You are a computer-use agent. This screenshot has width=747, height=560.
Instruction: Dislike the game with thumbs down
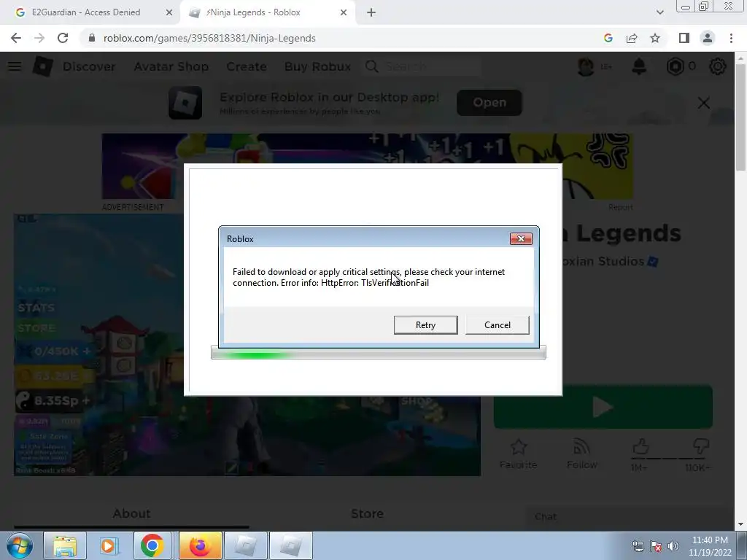[700, 448]
